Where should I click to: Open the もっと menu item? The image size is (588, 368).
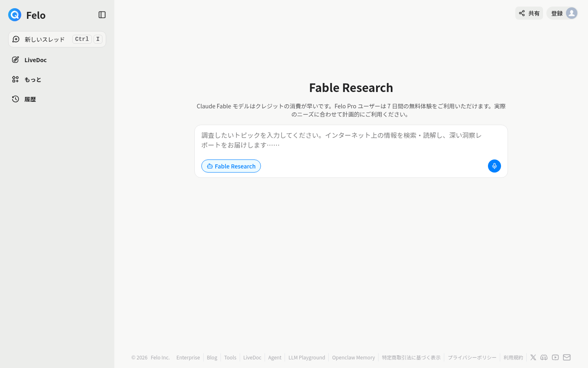[57, 79]
